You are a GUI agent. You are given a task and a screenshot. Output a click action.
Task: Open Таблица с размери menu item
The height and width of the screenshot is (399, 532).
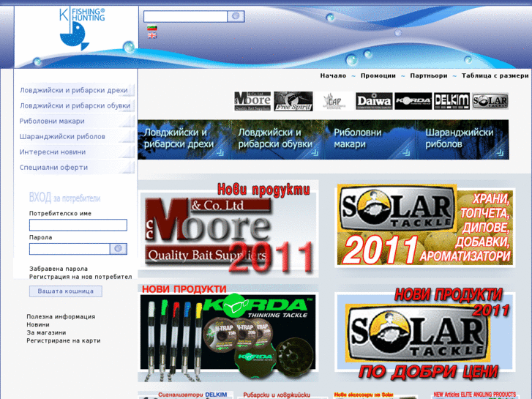[x=495, y=75]
